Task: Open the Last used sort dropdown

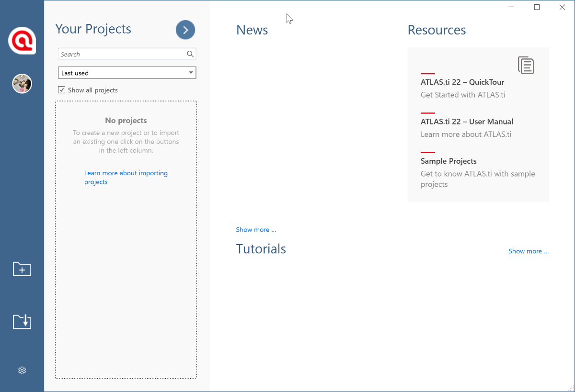Action: click(x=127, y=73)
